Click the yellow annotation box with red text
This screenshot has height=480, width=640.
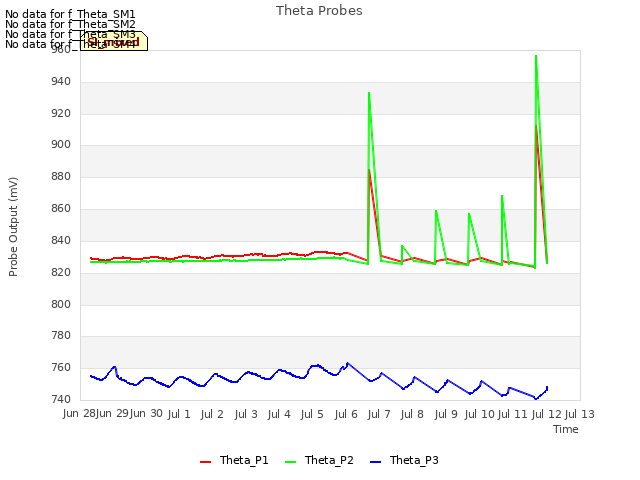[114, 41]
